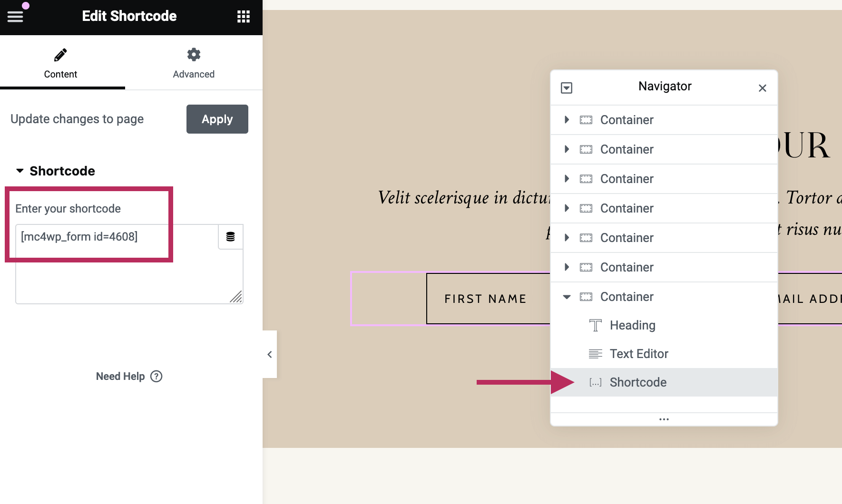Open the Elementor hamburger menu
Screen dimensions: 842x504
point(15,17)
